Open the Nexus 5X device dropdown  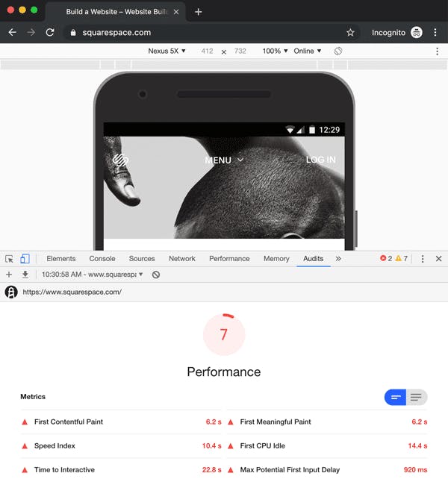(167, 51)
